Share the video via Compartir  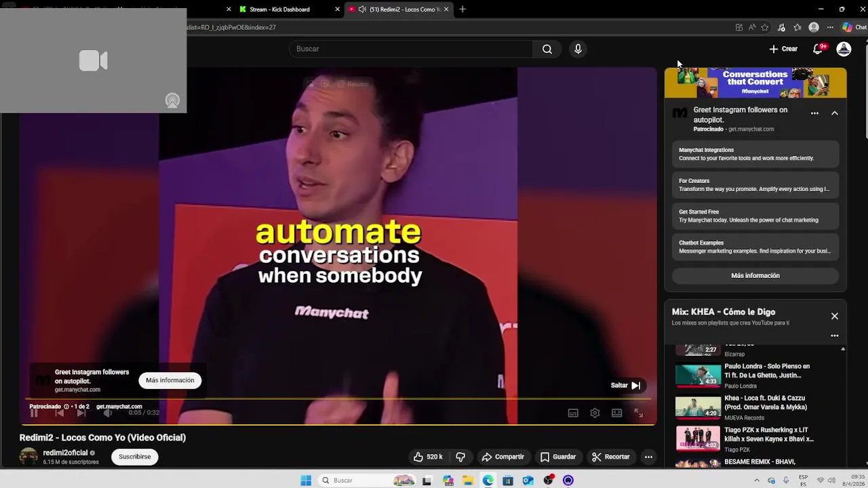(x=503, y=457)
